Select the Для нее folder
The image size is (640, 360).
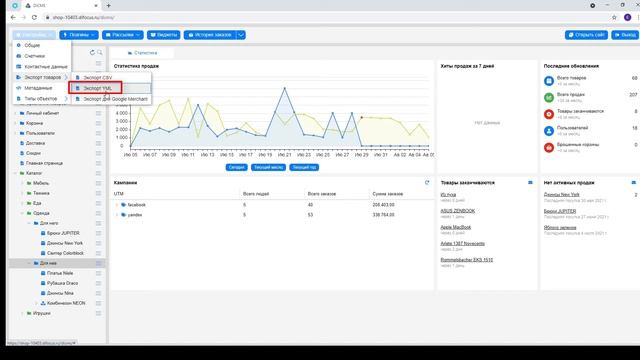(x=48, y=263)
